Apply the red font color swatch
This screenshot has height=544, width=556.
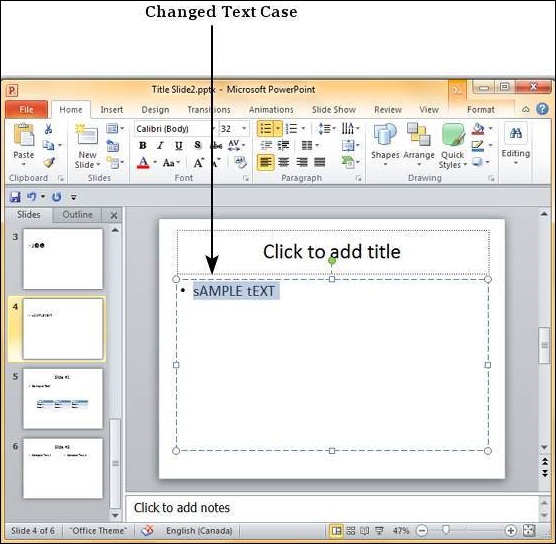click(143, 163)
